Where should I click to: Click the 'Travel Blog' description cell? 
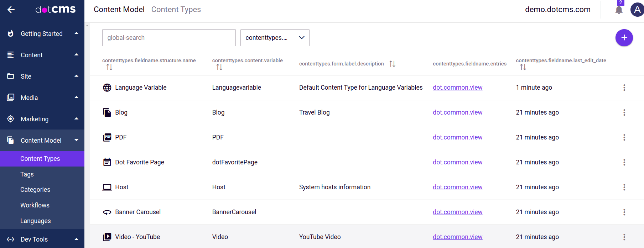[x=315, y=112]
